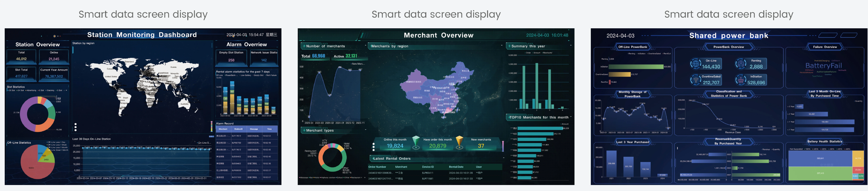Toggle the Off-Line legend in rental alarm chart

coord(219,75)
